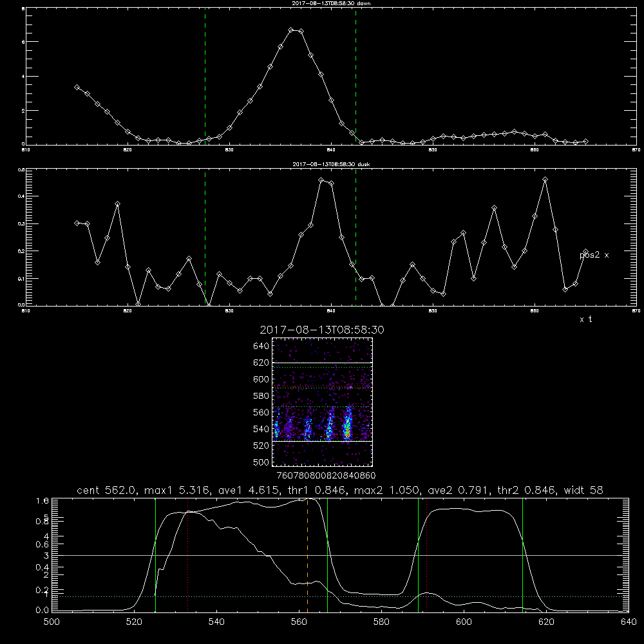Click the orange dashed center line in bottom plot

pos(307,554)
